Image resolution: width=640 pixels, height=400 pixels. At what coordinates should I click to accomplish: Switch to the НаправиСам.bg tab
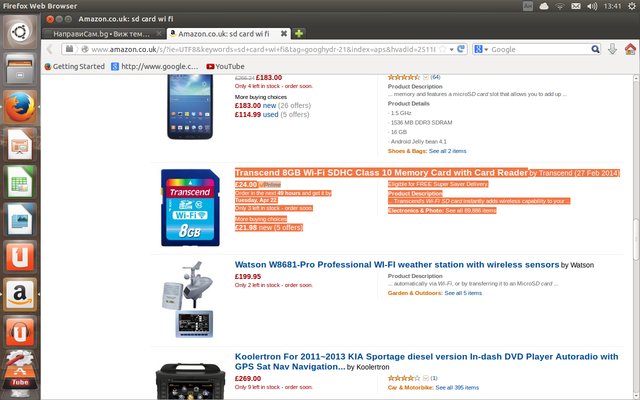(x=102, y=34)
